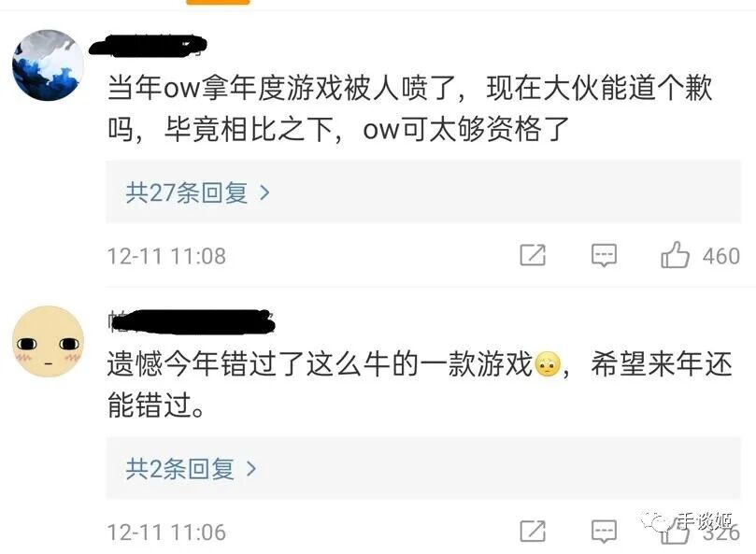The width and height of the screenshot is (756, 554).
Task: Tap the 460 like count
Action: (x=720, y=256)
